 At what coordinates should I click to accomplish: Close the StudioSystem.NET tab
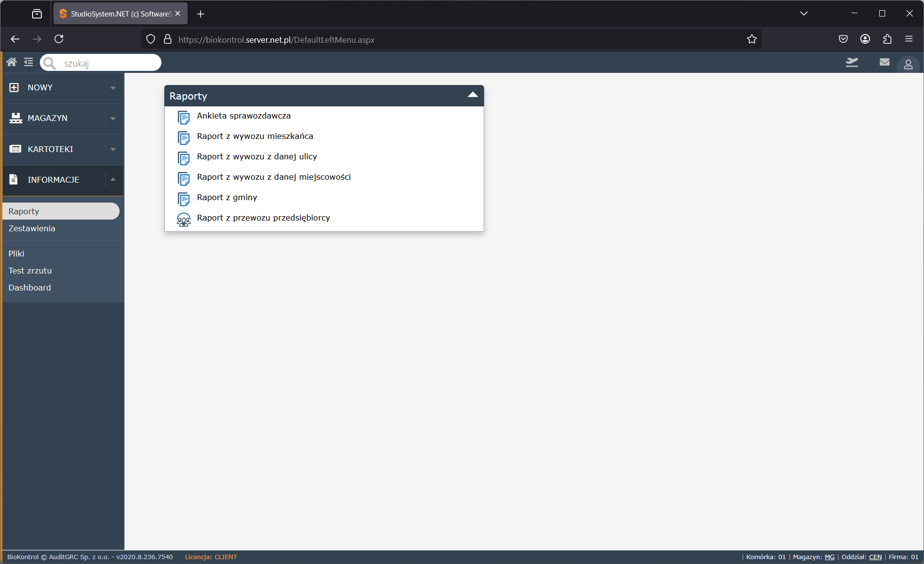pos(178,14)
